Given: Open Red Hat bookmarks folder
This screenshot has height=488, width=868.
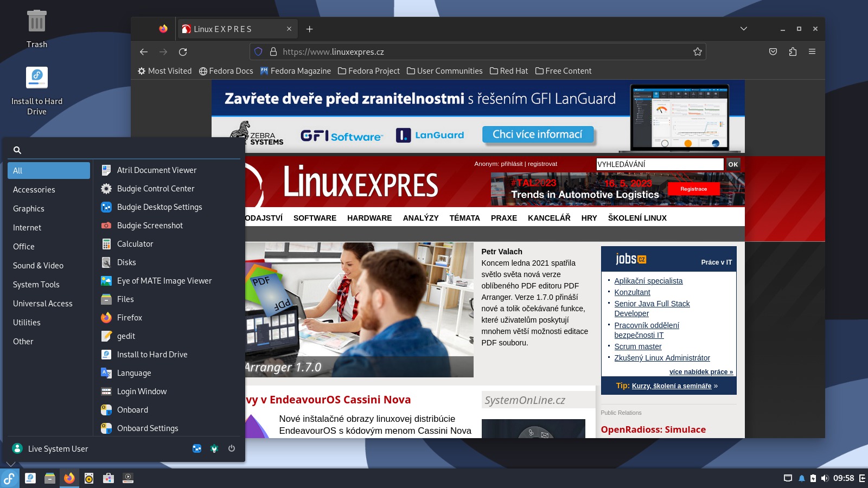Looking at the screenshot, I should click(x=509, y=71).
